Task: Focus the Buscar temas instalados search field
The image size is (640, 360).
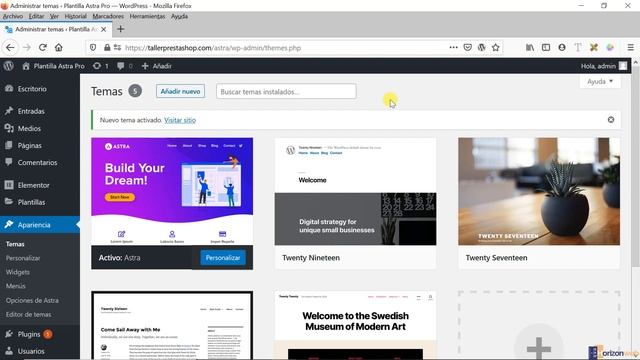Action: click(286, 91)
